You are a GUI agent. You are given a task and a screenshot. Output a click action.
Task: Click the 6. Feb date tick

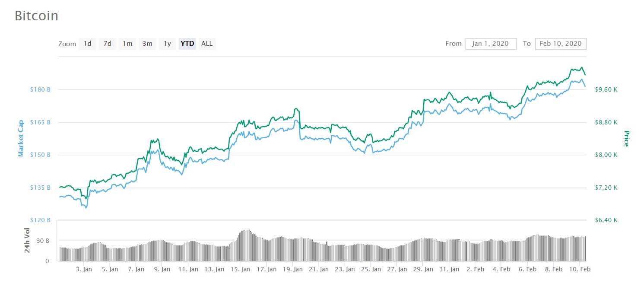[527, 269]
